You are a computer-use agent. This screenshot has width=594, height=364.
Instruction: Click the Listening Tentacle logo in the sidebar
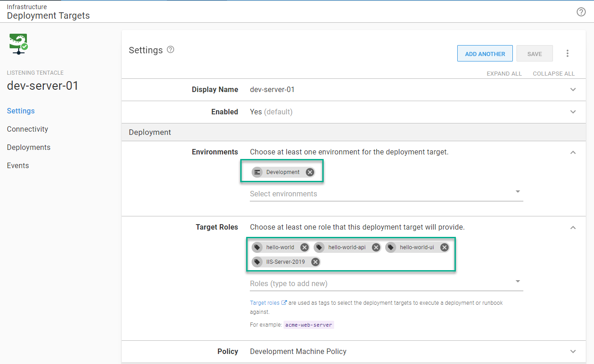pyautogui.click(x=18, y=43)
